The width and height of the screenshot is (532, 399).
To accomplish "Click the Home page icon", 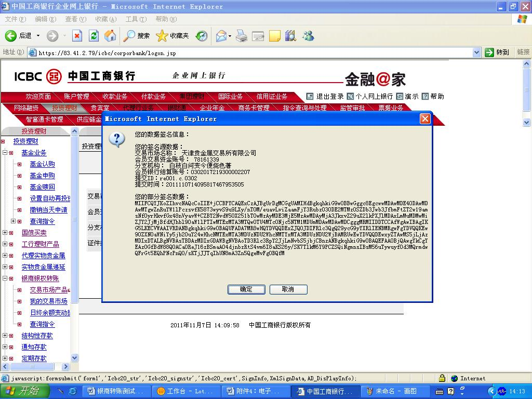I will pos(110,36).
